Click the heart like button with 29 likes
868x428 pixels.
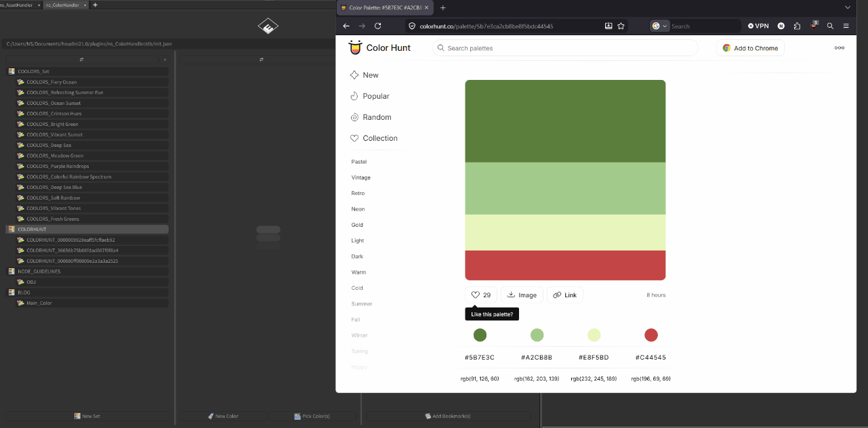(x=481, y=295)
